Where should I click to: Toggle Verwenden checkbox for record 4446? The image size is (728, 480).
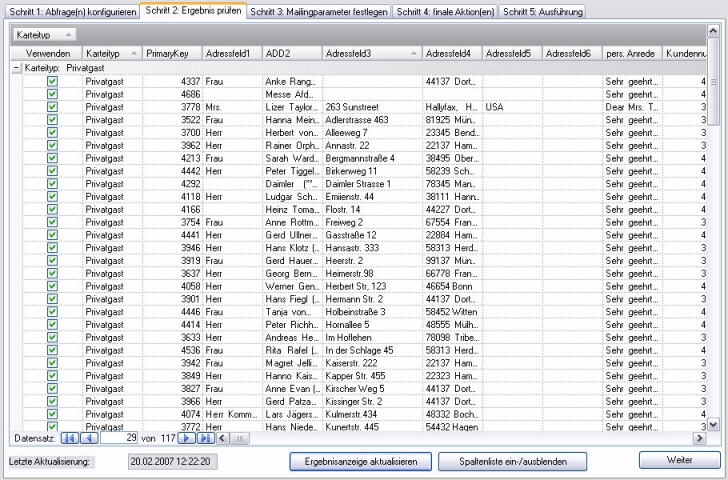52,312
